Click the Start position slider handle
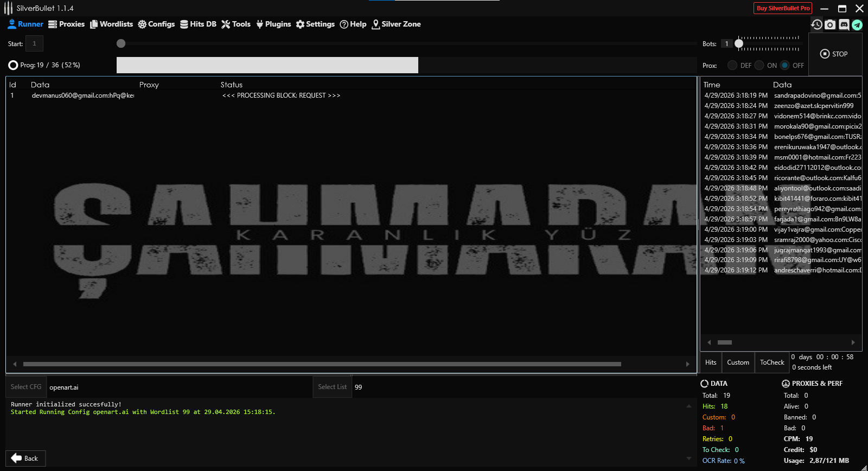Viewport: 868px width, 471px height. coord(121,43)
